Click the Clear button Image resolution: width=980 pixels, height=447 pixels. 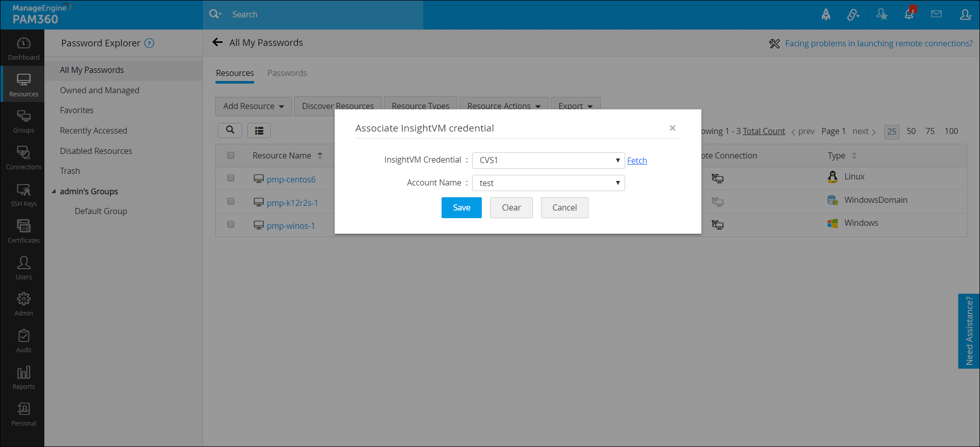511,207
